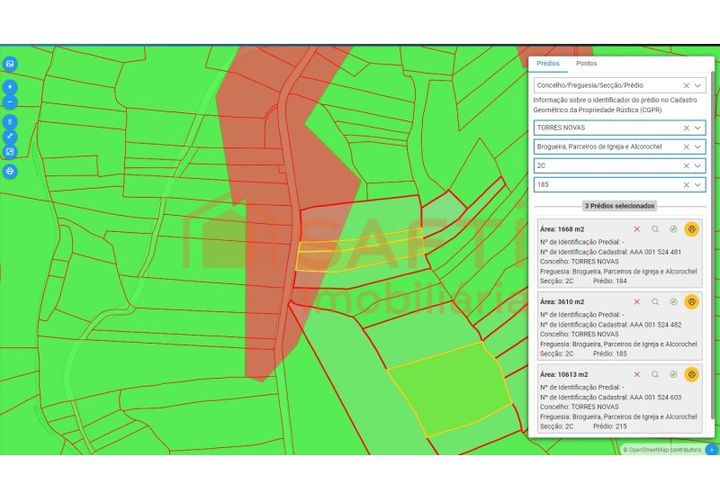Switch to the Pontos tab

point(586,64)
